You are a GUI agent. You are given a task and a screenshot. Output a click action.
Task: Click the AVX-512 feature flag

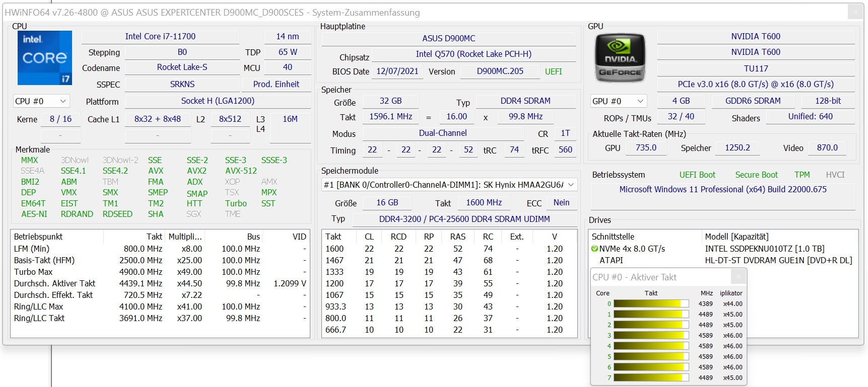(x=241, y=171)
